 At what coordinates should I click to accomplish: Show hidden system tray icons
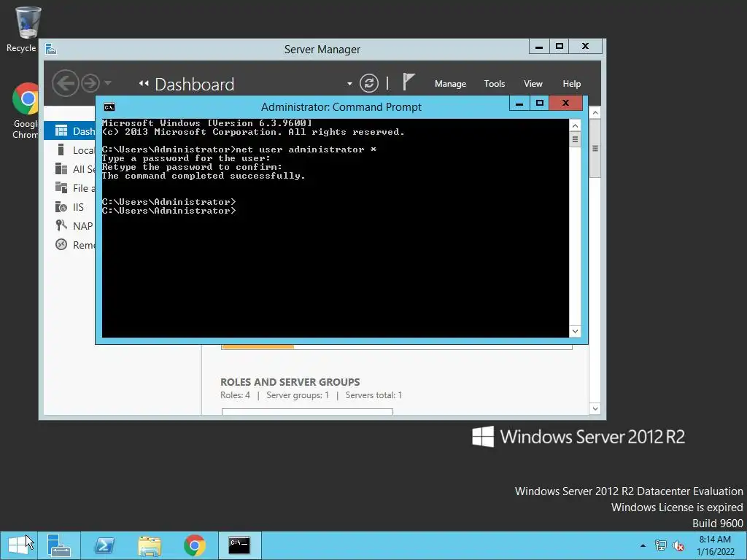(x=643, y=545)
